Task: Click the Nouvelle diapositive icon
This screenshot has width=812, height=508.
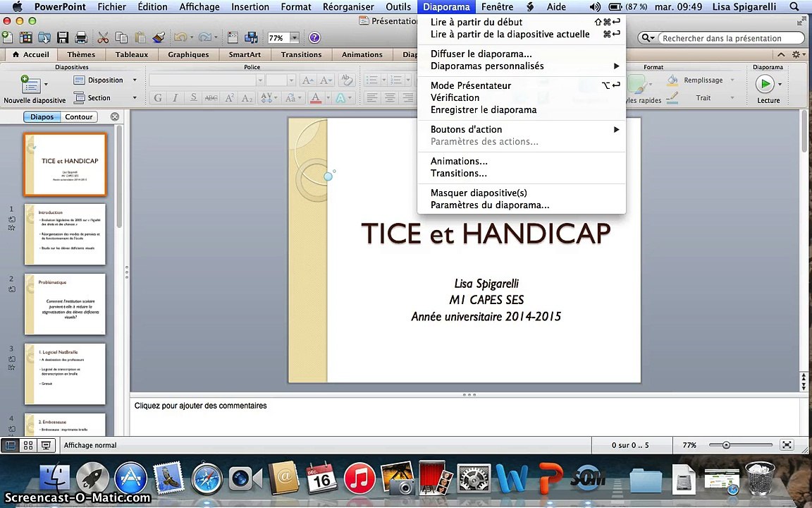Action: point(30,85)
